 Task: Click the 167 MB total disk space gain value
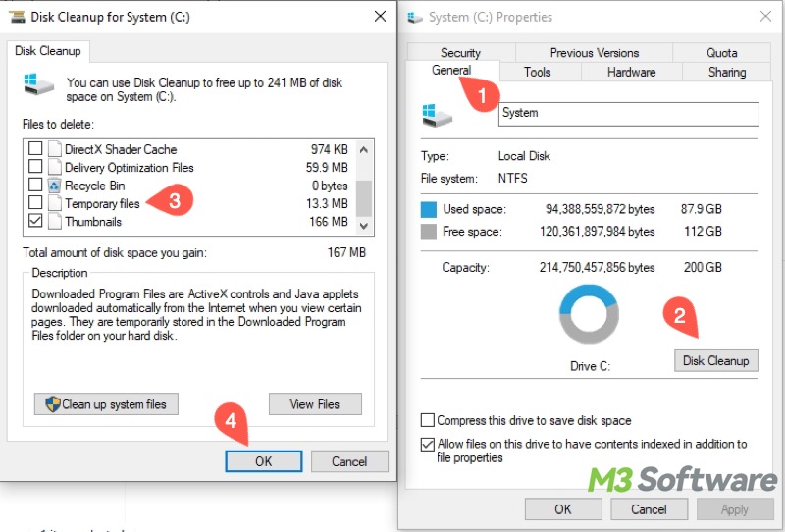coord(346,252)
